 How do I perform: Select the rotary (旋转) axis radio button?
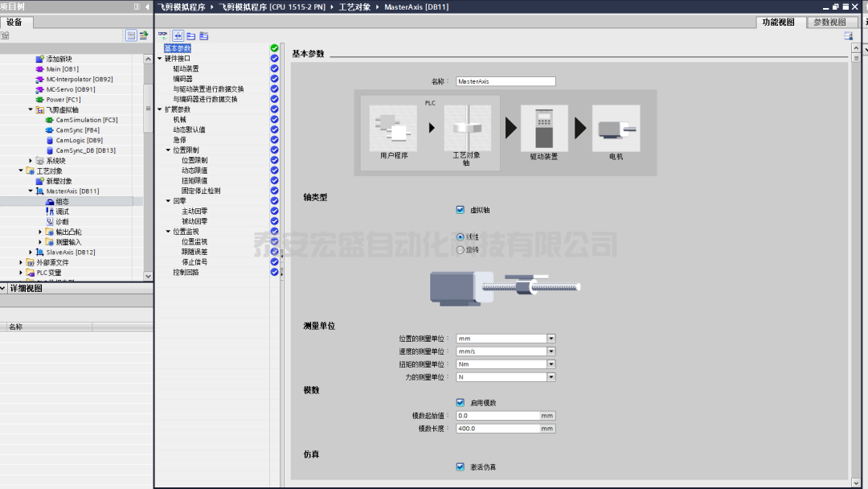[x=461, y=249]
